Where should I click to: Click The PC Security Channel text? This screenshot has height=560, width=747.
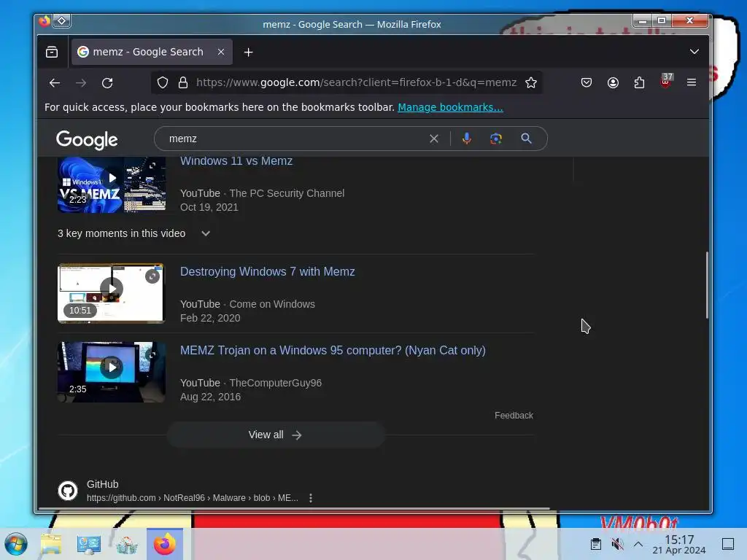[x=287, y=193]
